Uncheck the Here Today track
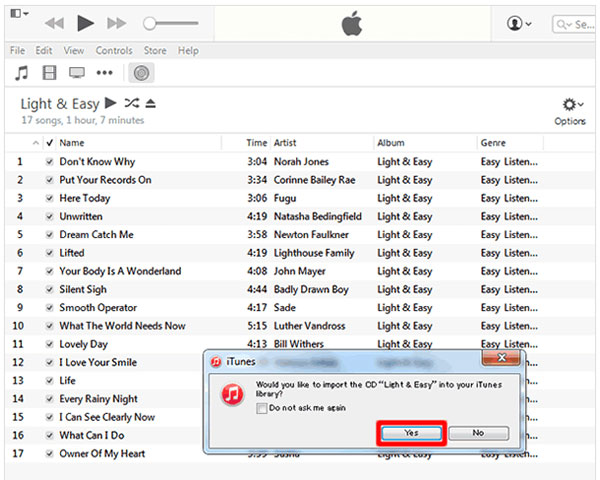 [x=49, y=198]
